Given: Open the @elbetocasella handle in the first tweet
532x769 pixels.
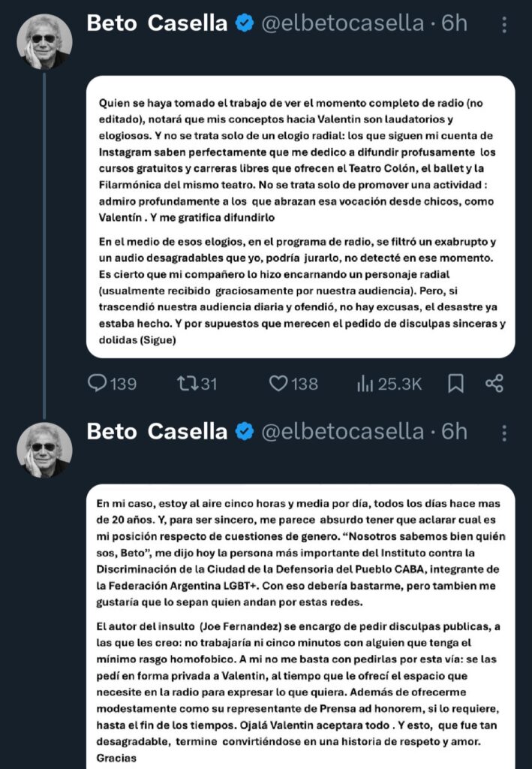Looking at the screenshot, I should tap(341, 23).
